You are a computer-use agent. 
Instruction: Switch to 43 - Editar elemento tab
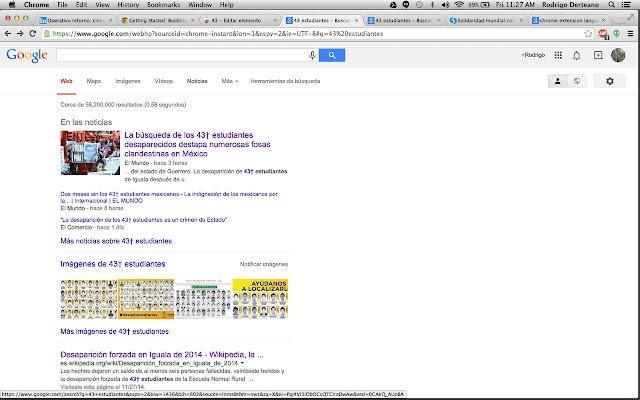click(240, 20)
